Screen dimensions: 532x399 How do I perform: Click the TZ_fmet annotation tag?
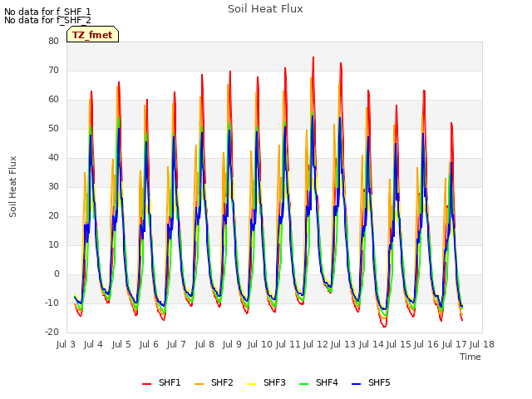tap(92, 35)
